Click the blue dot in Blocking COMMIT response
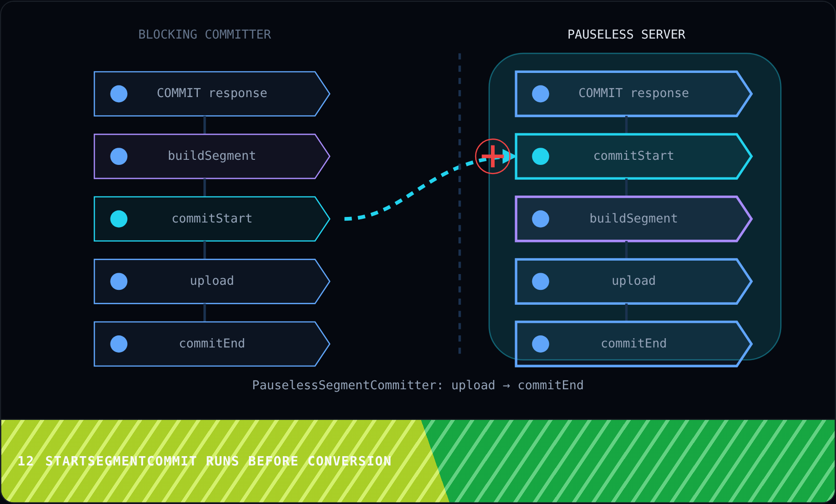836x504 pixels. pyautogui.click(x=119, y=94)
